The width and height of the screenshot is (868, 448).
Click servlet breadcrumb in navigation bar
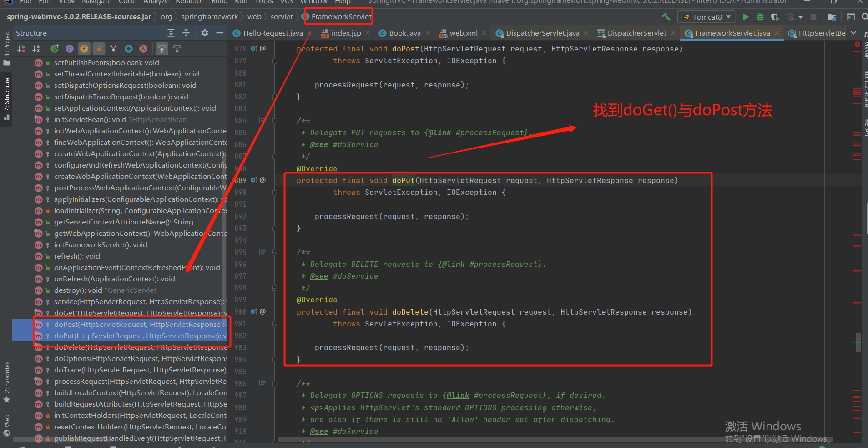(282, 17)
